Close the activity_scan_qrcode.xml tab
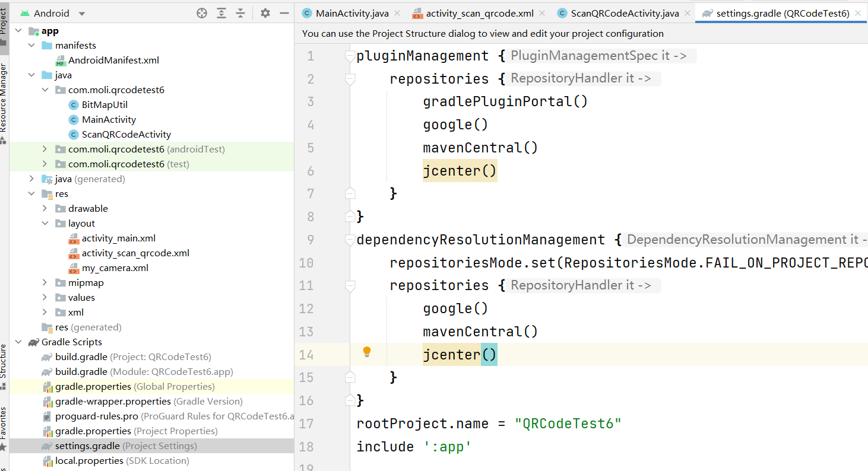Image resolution: width=868 pixels, height=471 pixels. [x=542, y=13]
